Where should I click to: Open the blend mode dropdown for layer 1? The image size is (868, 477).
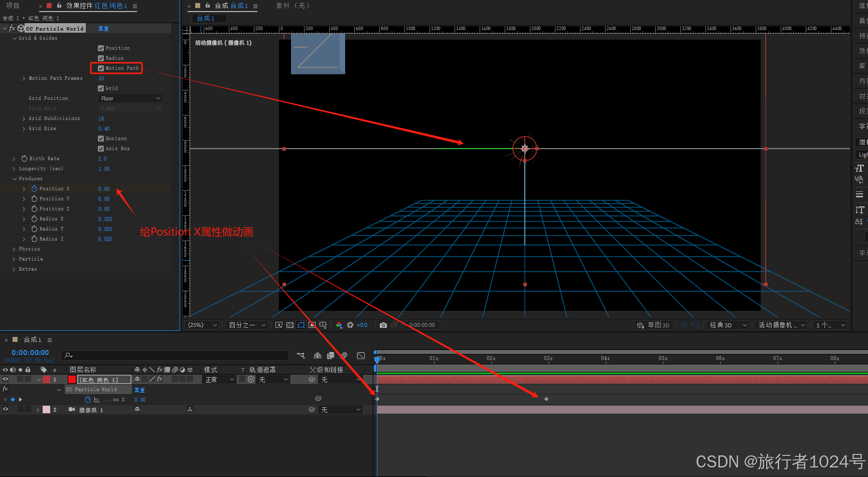tap(220, 380)
